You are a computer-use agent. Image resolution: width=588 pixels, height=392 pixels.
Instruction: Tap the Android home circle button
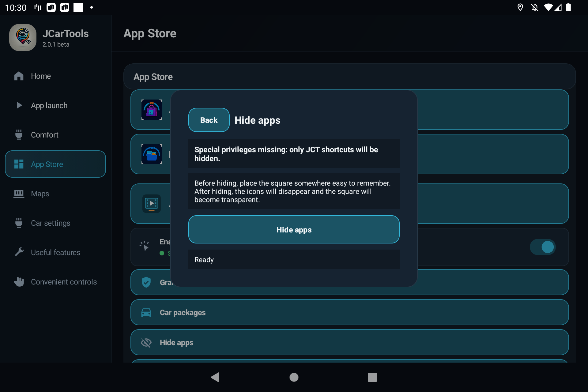[x=294, y=377]
